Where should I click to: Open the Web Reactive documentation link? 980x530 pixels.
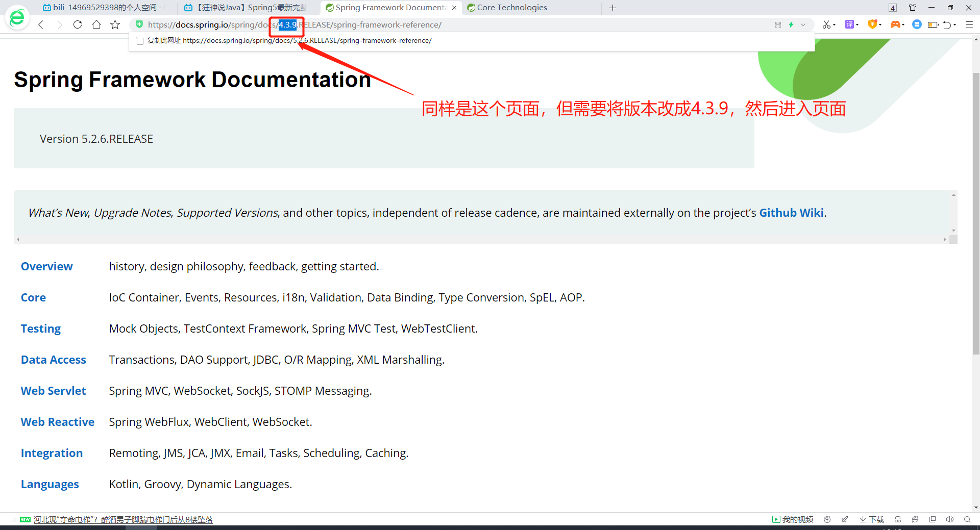[x=58, y=422]
